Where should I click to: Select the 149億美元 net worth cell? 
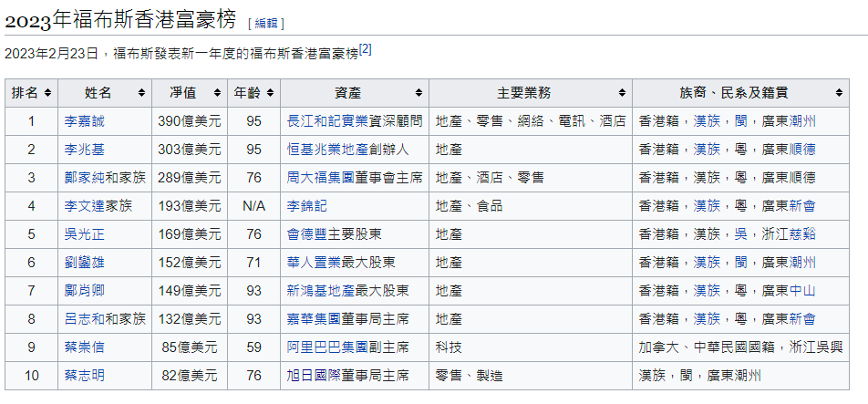click(190, 291)
